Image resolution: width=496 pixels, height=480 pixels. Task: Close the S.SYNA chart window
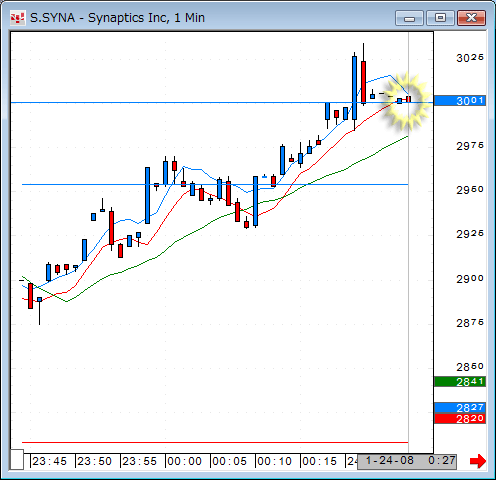click(x=471, y=18)
